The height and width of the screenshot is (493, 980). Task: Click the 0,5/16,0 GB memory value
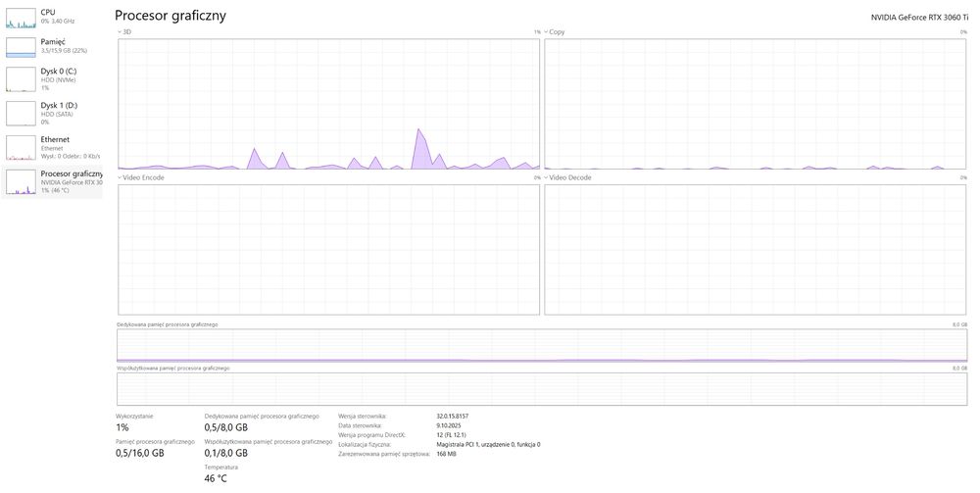(x=140, y=453)
